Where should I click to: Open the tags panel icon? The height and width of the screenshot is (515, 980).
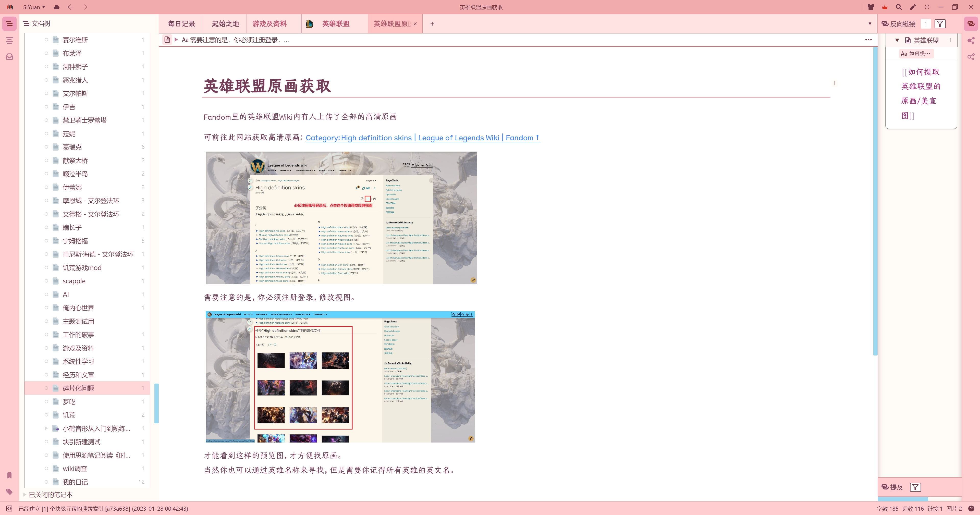coord(9,492)
